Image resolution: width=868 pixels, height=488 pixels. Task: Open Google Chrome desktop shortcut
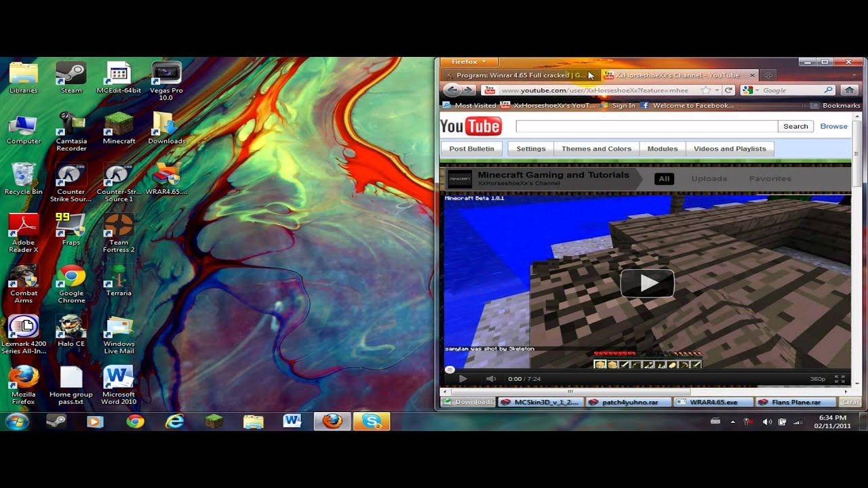pyautogui.click(x=71, y=283)
